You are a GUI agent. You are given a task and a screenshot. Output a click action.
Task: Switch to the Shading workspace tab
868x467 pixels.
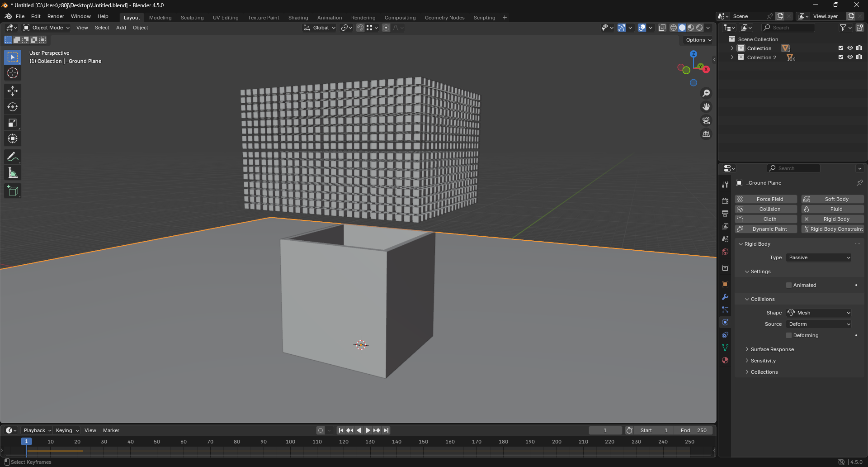click(298, 18)
